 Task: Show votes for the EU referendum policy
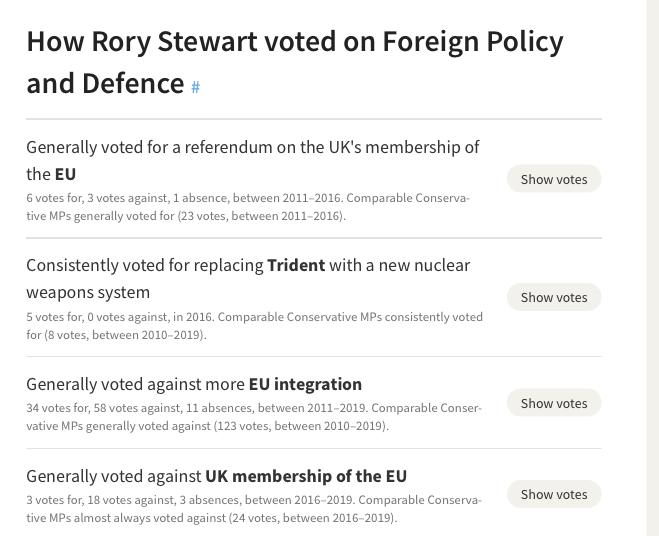pos(554,179)
